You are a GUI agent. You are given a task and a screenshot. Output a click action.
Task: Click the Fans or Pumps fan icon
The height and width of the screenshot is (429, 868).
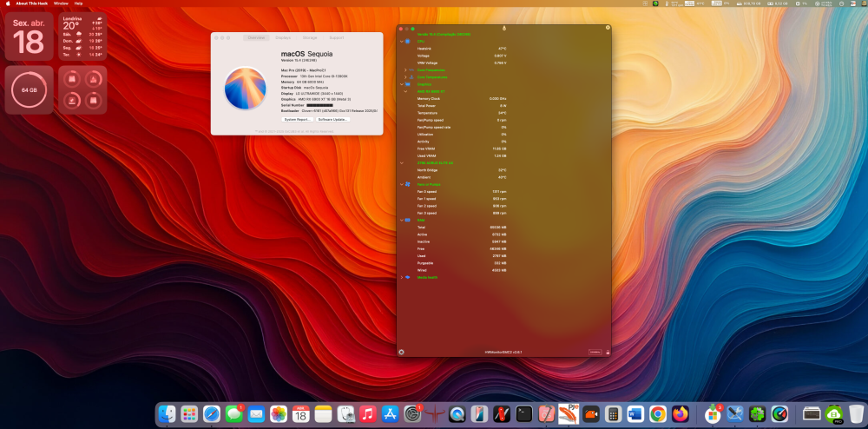pos(407,184)
